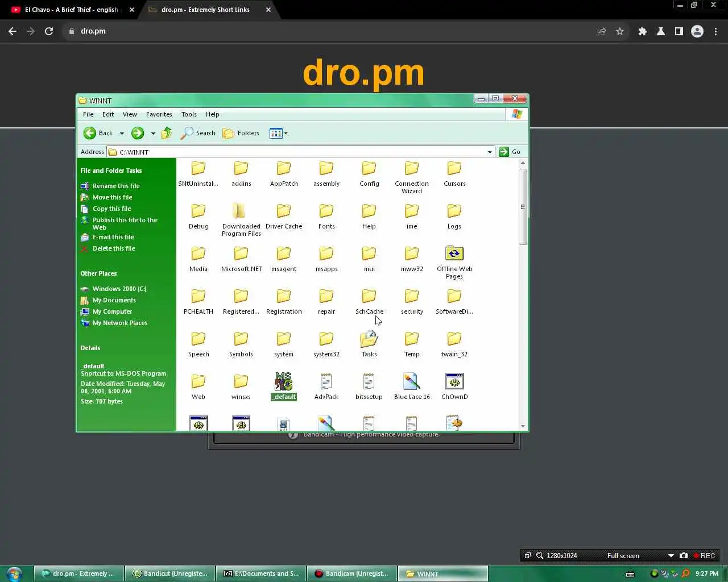The height and width of the screenshot is (582, 728).
Task: Click the Windows Start orb
Action: (14, 573)
